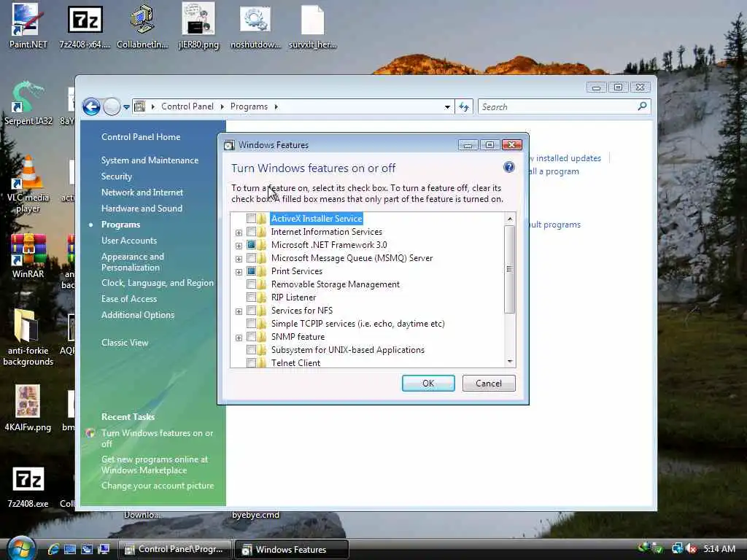Open the Paint.NET desktop shortcut
Screen dimensions: 747x560
point(28,25)
